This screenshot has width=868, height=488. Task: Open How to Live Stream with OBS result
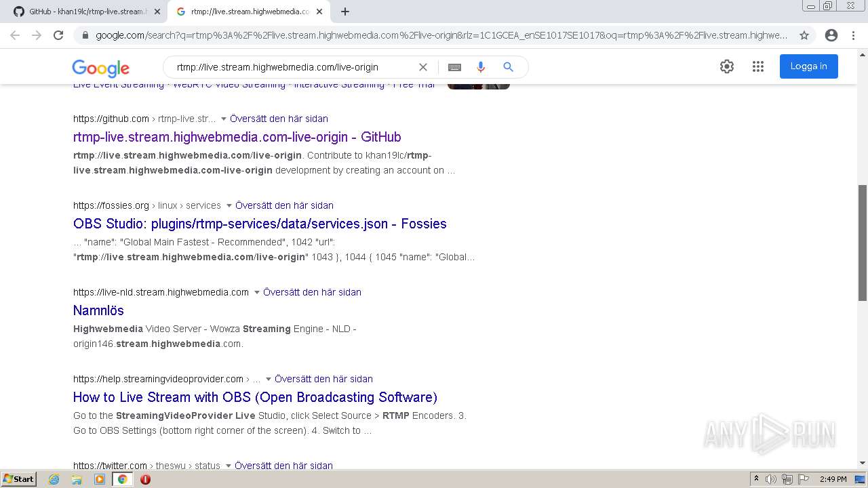[x=255, y=397]
